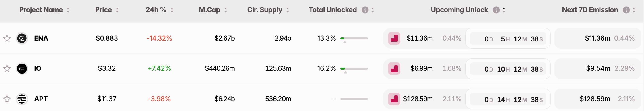Click the APT token logo icon

click(22, 99)
